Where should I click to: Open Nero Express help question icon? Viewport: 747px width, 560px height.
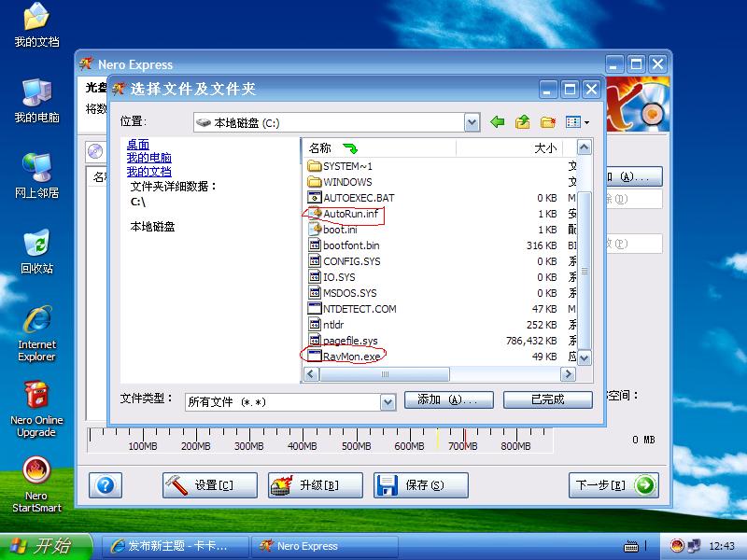pyautogui.click(x=106, y=485)
